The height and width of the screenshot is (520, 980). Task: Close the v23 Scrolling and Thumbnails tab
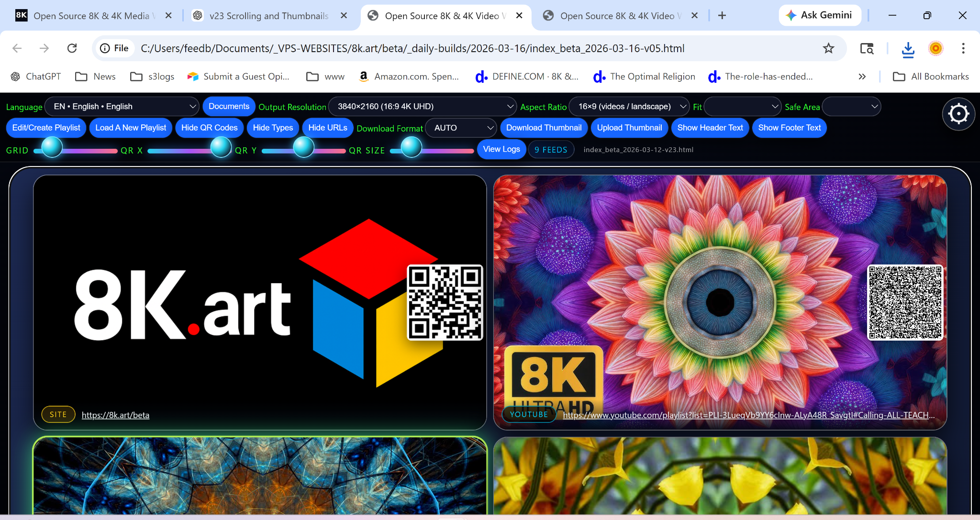point(344,16)
